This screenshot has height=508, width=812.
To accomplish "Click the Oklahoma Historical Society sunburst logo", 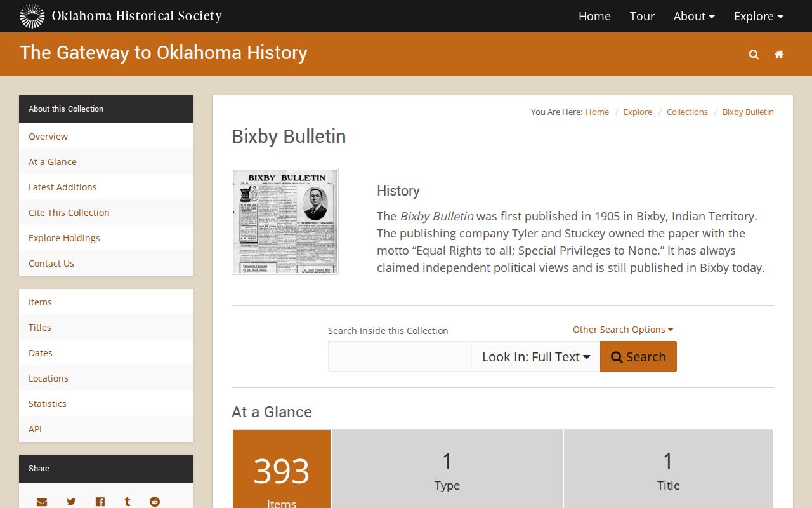I will tap(32, 16).
